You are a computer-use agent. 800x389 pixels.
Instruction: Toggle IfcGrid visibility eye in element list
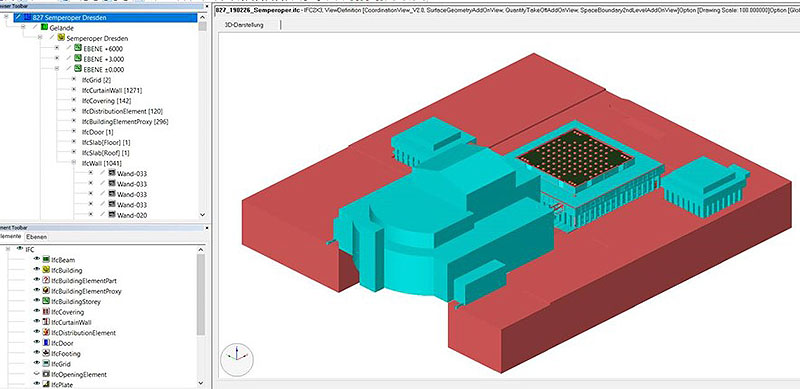click(37, 363)
